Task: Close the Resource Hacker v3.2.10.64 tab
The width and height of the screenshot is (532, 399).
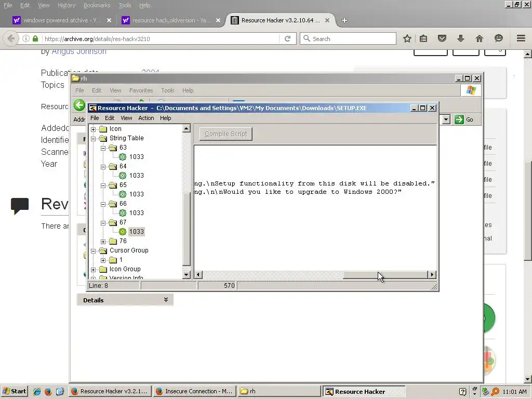Action: click(327, 20)
